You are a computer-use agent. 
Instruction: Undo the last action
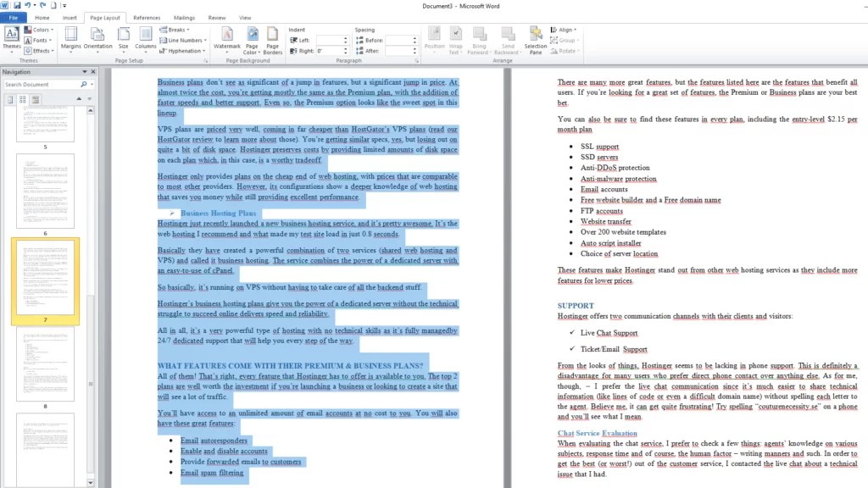[x=27, y=6]
